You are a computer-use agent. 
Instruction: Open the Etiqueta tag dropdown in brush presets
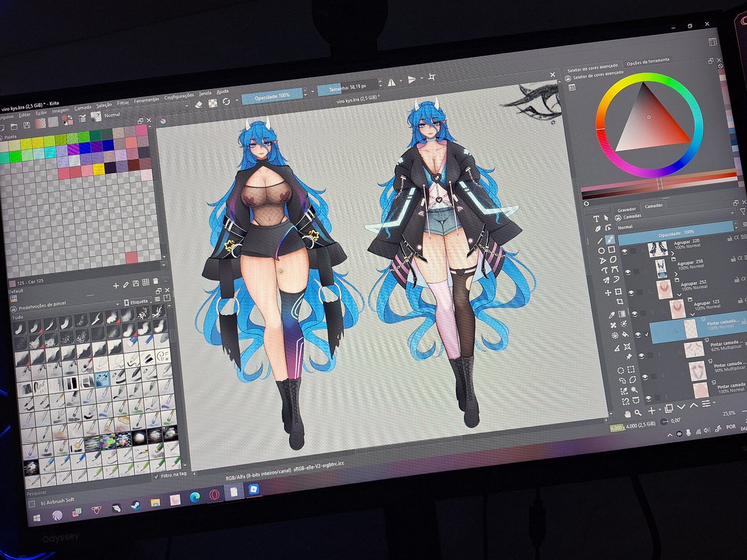(x=139, y=301)
